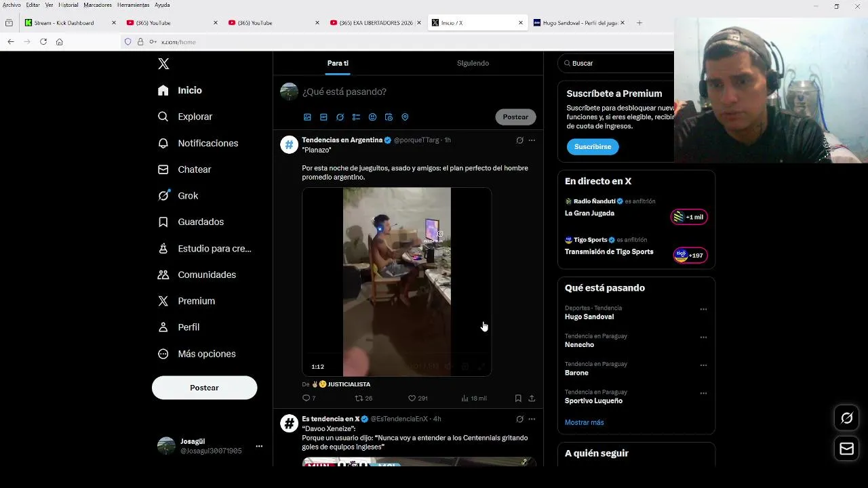868x488 pixels.
Task: Add image to post composer
Action: 307,117
